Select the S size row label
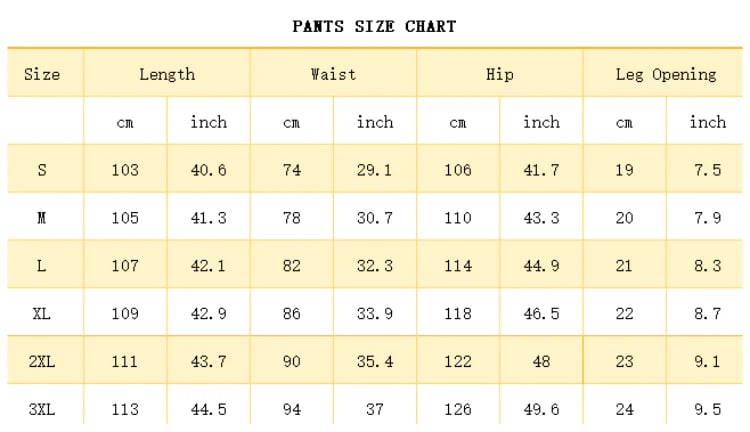Image resolution: width=750 pixels, height=432 pixels. point(42,170)
